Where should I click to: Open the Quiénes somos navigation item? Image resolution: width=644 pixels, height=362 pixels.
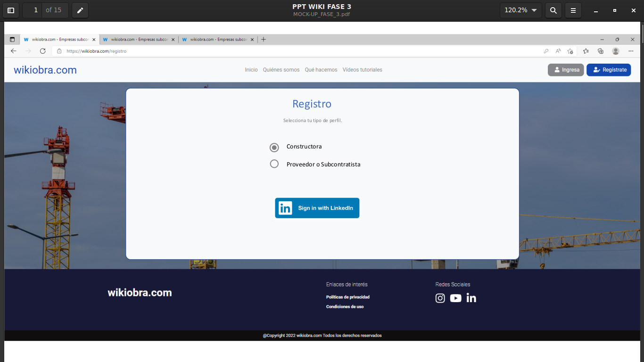pos(281,70)
